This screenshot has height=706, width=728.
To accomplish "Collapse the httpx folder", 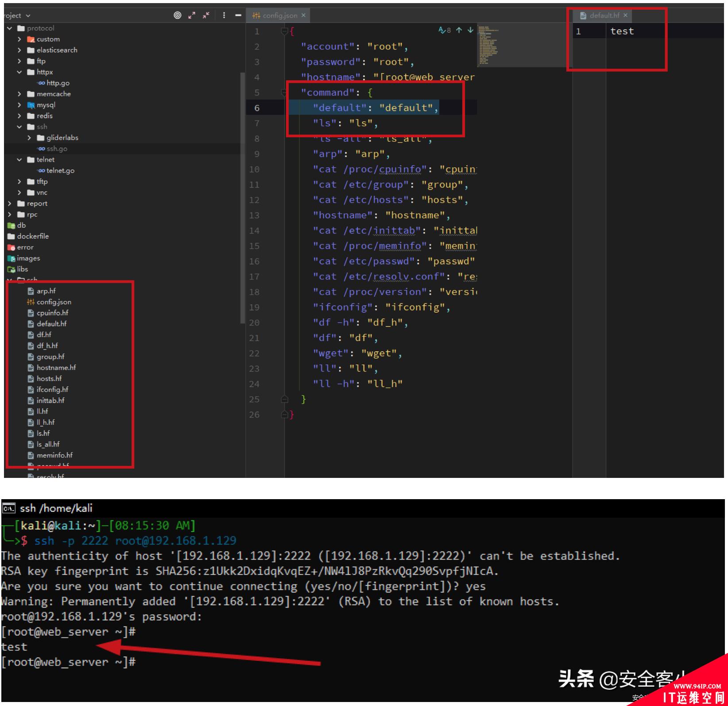I will [19, 72].
